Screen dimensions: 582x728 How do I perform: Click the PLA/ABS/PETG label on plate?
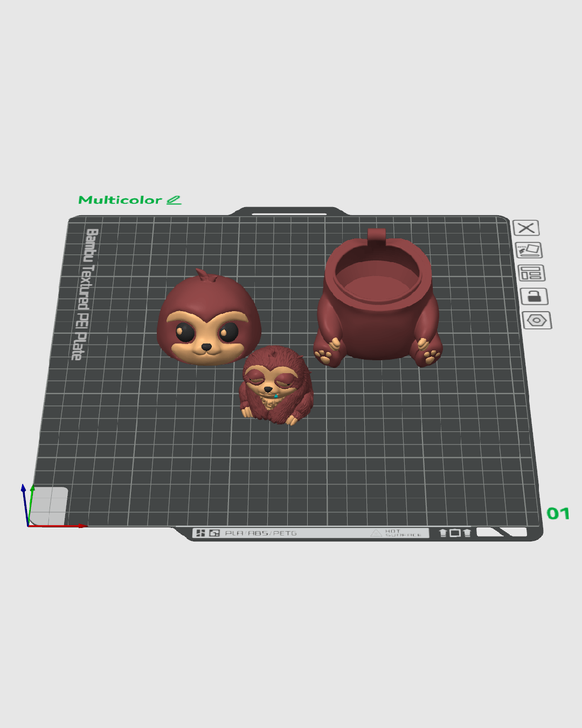pos(261,533)
